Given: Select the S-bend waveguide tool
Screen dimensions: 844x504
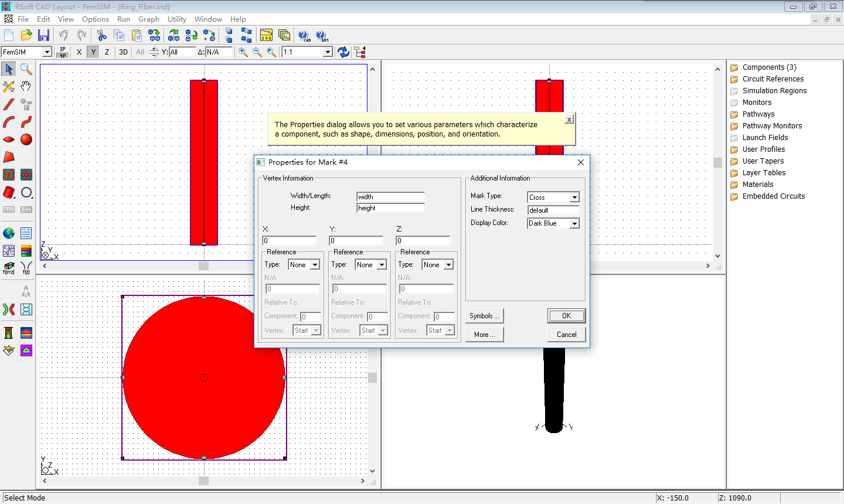Looking at the screenshot, I should point(26,122).
